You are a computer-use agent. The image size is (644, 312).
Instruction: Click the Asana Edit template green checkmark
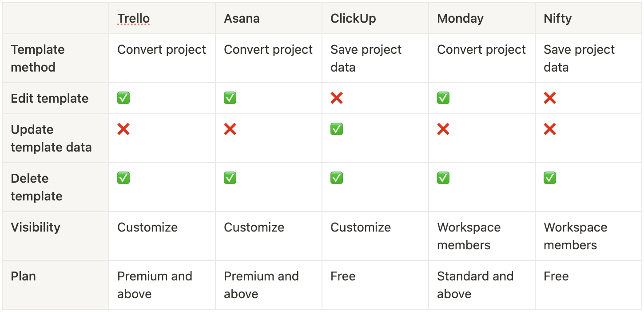coord(230,98)
